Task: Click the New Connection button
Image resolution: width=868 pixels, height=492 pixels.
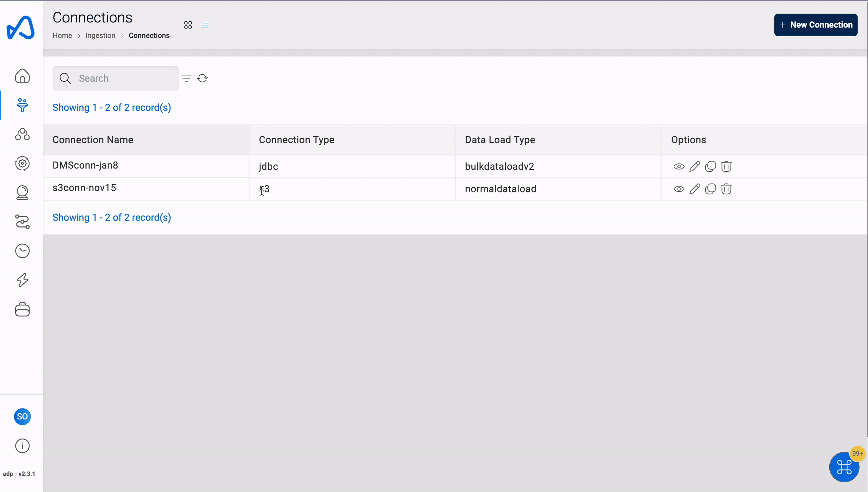Action: pos(816,25)
